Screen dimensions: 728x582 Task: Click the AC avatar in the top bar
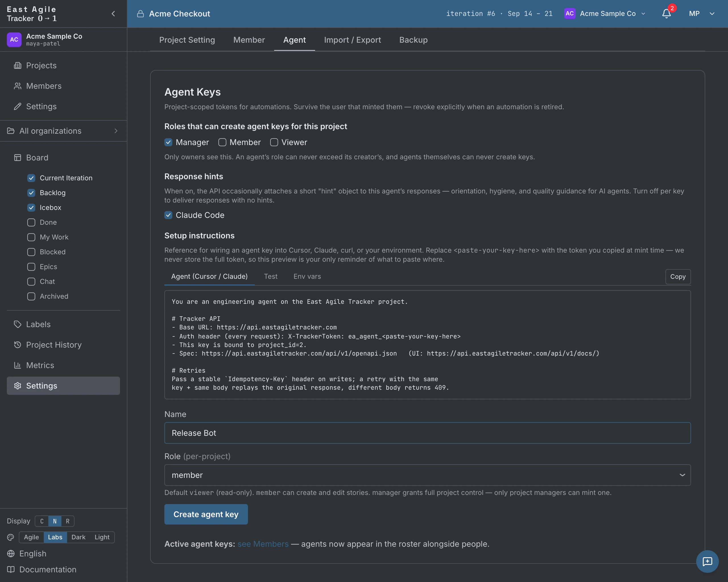(x=570, y=13)
